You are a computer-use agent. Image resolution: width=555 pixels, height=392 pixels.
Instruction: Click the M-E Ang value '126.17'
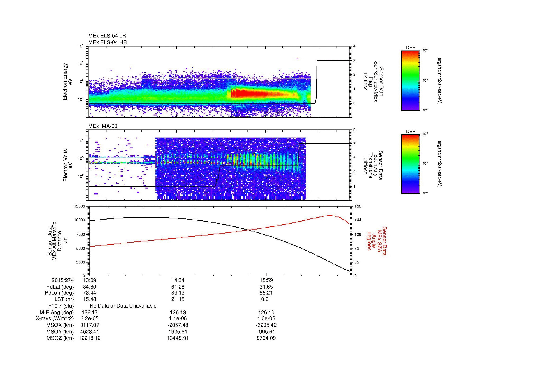click(89, 313)
